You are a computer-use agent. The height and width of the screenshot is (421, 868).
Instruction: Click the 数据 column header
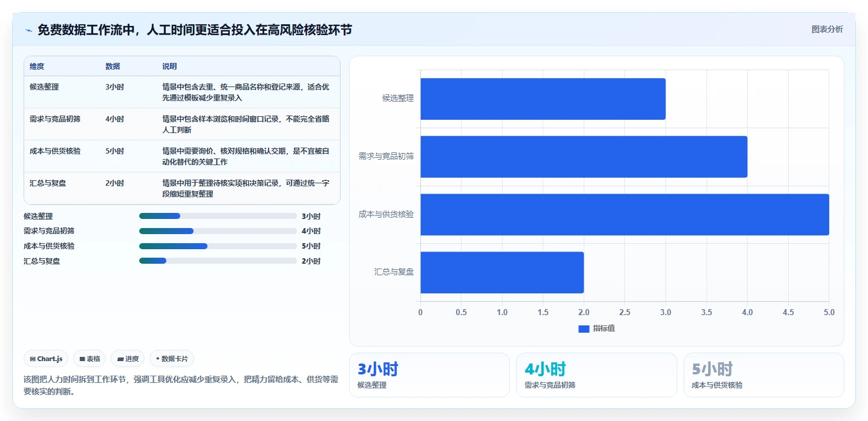click(113, 67)
